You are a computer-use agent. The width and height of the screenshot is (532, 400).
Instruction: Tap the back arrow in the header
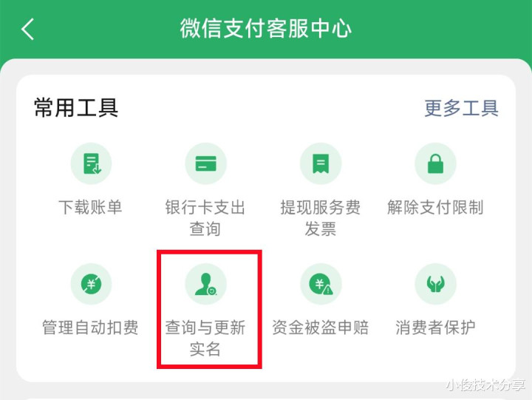coord(28,29)
